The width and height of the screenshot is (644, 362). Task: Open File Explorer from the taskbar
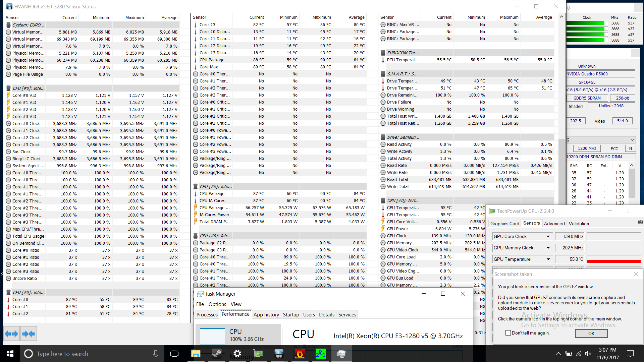(196, 354)
